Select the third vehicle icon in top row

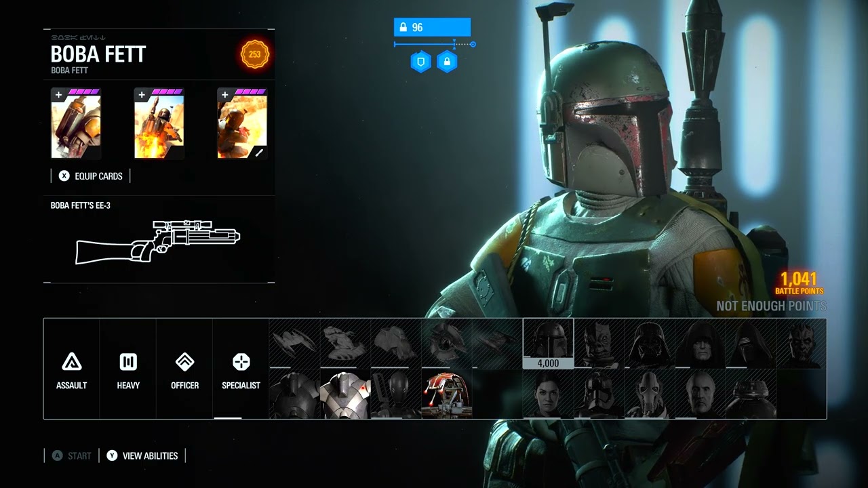click(x=396, y=344)
